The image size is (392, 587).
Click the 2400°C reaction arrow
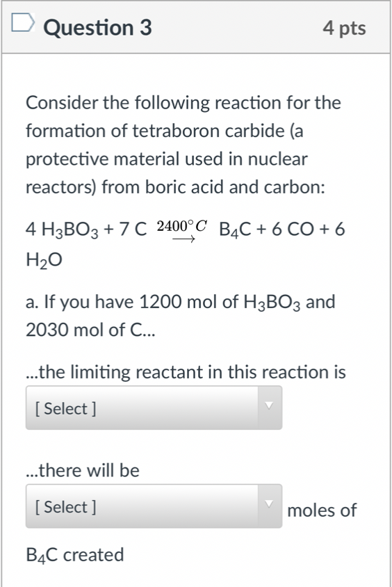(182, 232)
